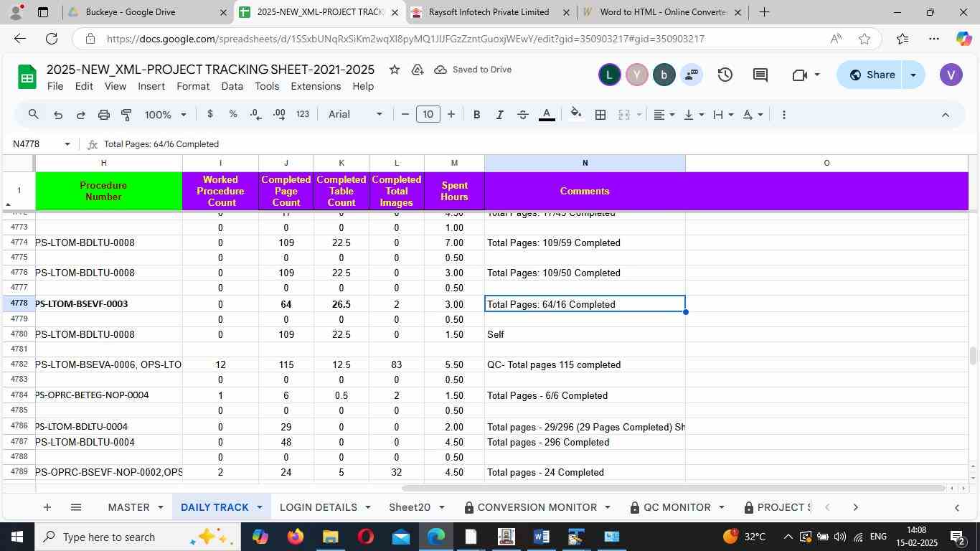This screenshot has width=980, height=551.
Task: Click more number formats 123
Action: (303, 115)
